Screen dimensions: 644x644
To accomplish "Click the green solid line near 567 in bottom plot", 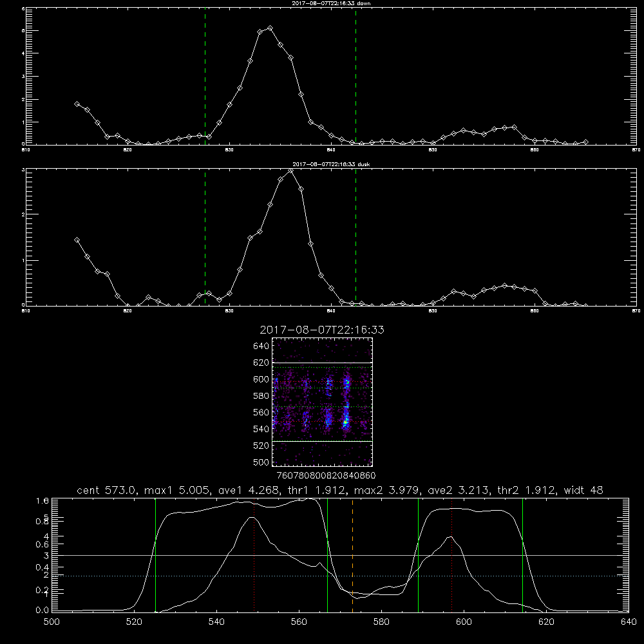I will 327,555.
